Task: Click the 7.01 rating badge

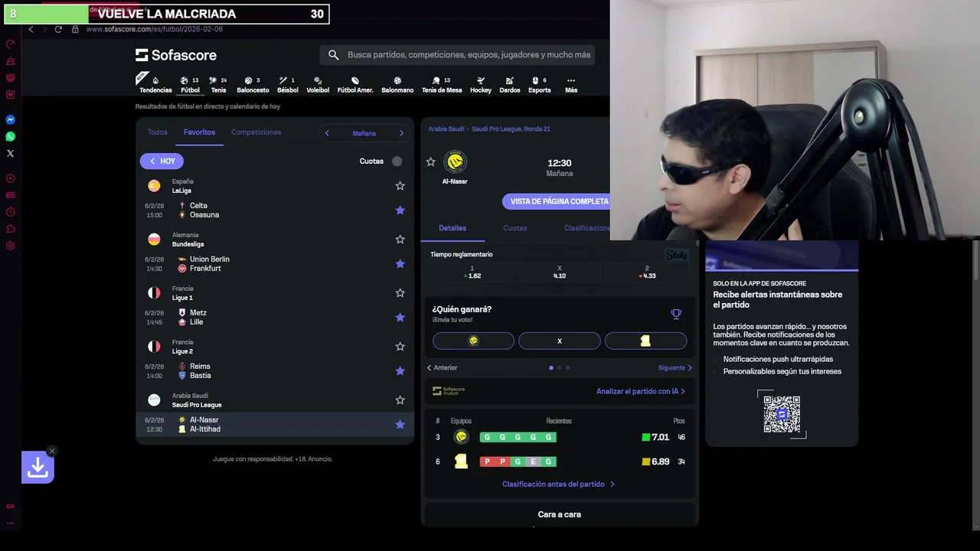Action: (x=655, y=438)
